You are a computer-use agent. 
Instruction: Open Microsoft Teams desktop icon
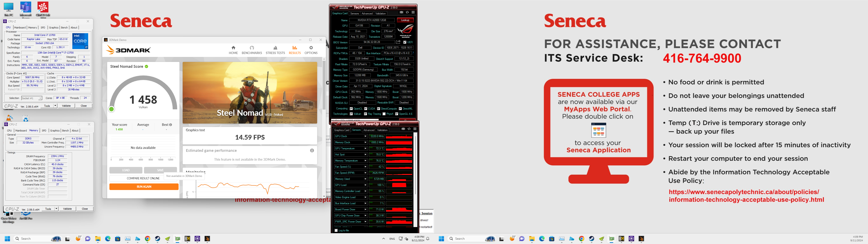[26, 9]
